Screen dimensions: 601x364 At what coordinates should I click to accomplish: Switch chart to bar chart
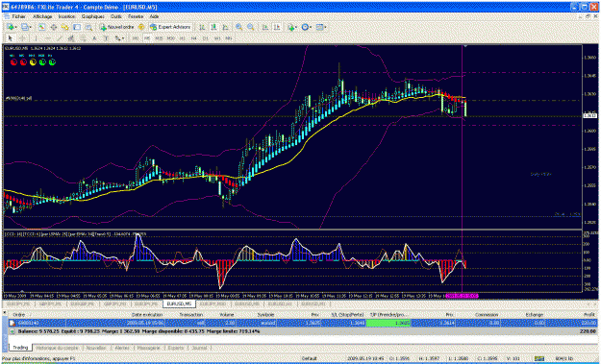pos(202,27)
